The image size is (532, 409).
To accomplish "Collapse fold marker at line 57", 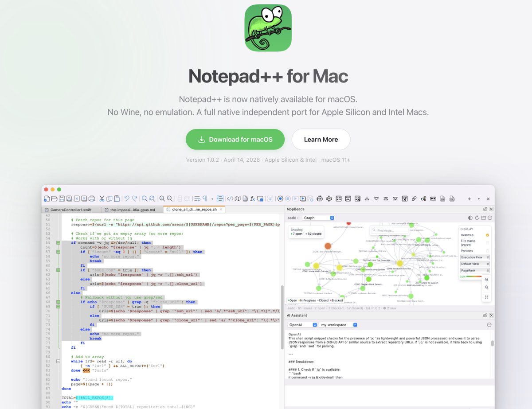I will click(x=58, y=252).
